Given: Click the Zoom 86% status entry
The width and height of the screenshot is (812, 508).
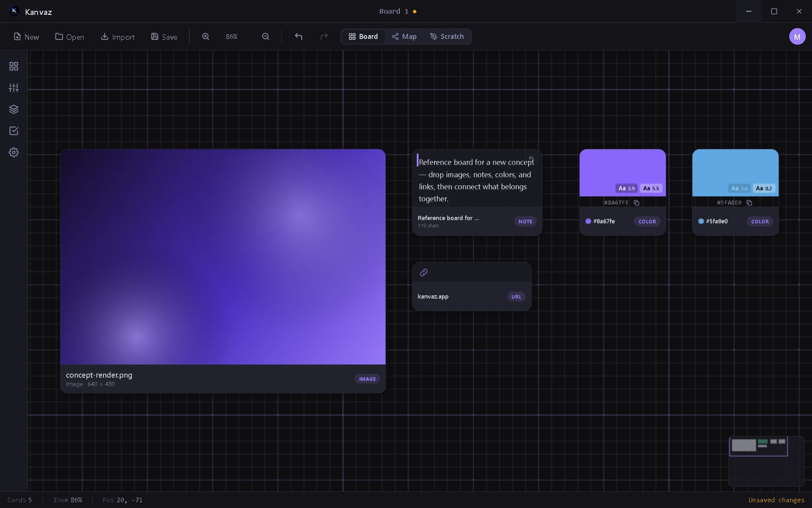Looking at the screenshot, I should [68, 500].
